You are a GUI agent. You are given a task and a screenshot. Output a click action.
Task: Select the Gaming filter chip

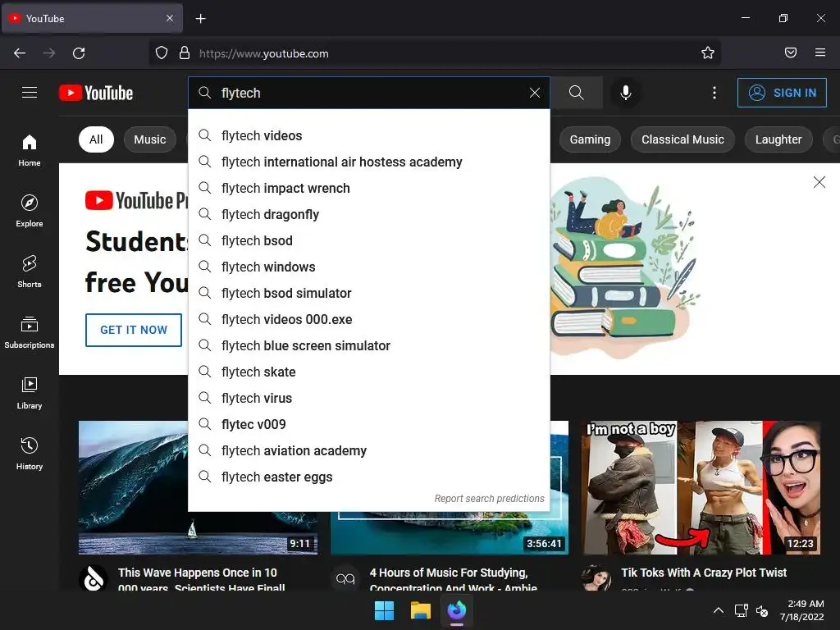click(590, 139)
